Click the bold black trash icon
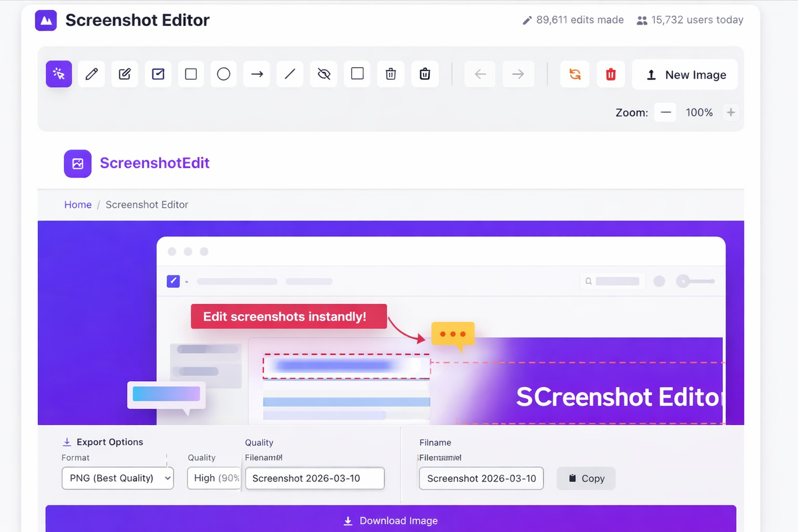This screenshot has height=532, width=798. point(425,74)
